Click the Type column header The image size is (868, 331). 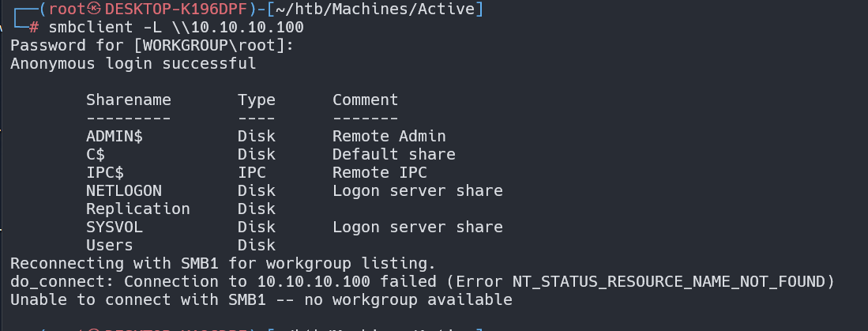tap(257, 100)
